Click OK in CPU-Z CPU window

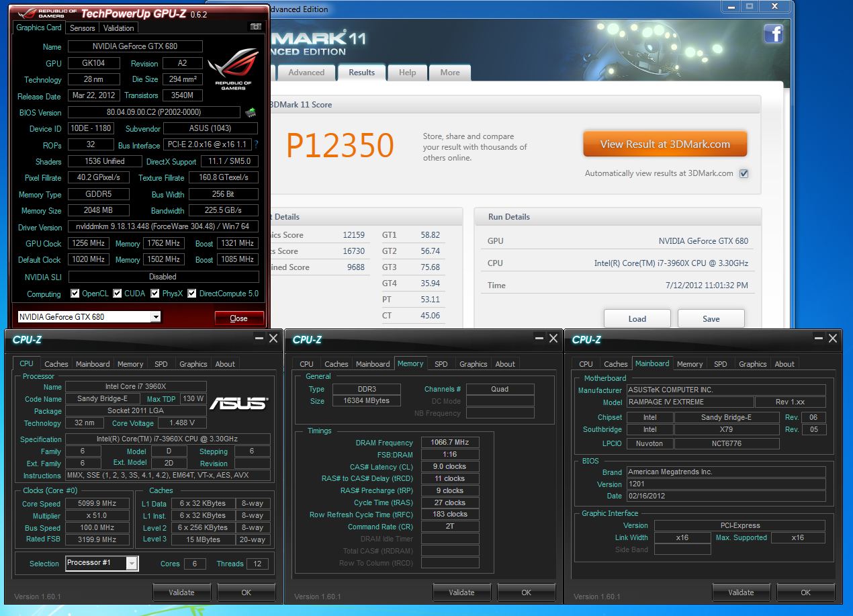[246, 592]
